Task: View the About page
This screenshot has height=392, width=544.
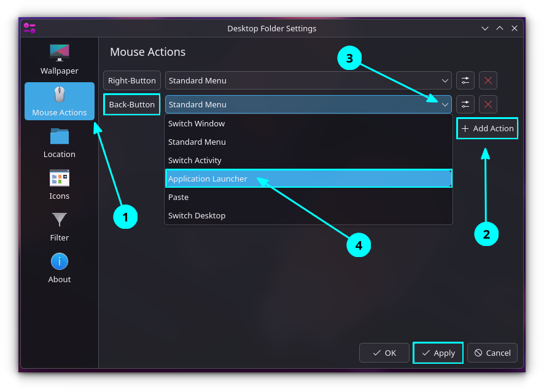Action: 59,268
